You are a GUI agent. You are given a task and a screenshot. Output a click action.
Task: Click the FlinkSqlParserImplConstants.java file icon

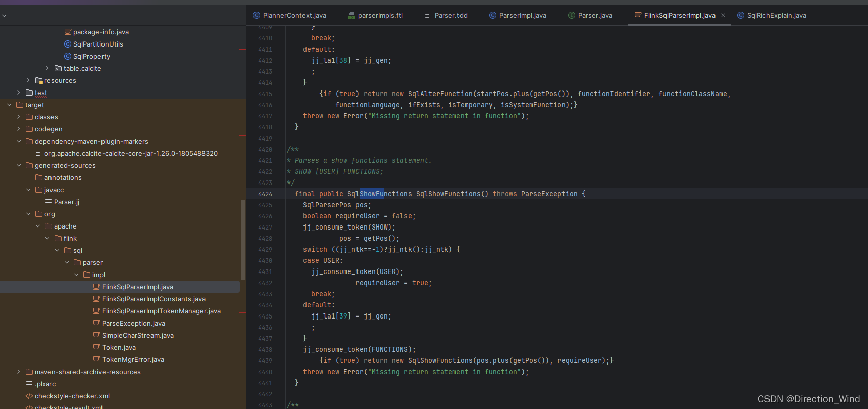click(x=96, y=299)
